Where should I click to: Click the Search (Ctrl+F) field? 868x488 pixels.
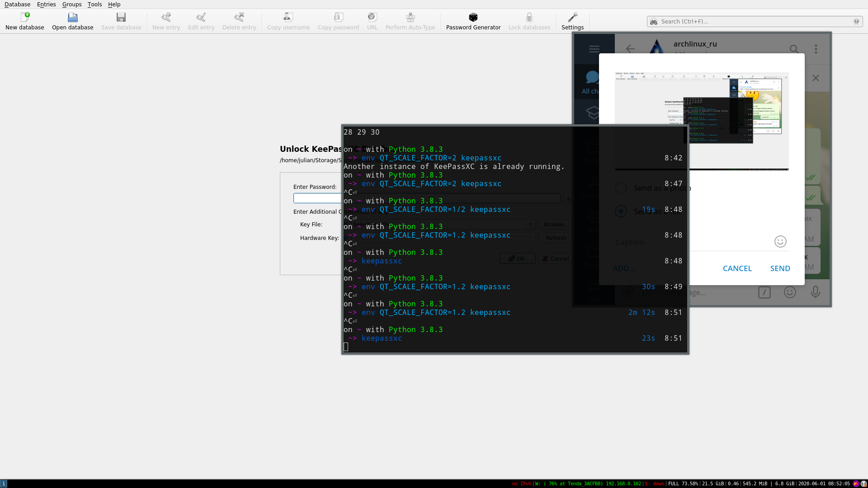(x=755, y=21)
